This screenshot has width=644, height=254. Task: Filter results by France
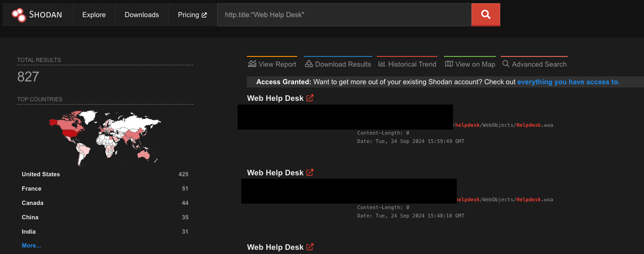(x=31, y=189)
